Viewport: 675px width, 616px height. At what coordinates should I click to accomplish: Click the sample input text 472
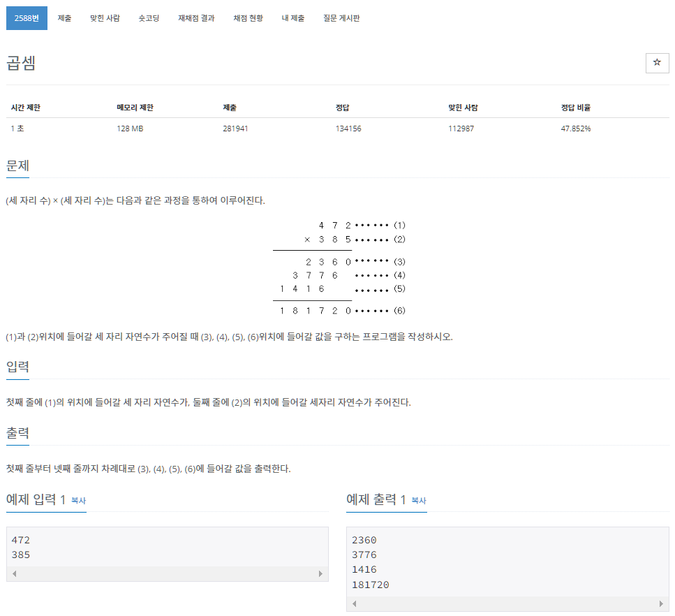pyautogui.click(x=21, y=540)
